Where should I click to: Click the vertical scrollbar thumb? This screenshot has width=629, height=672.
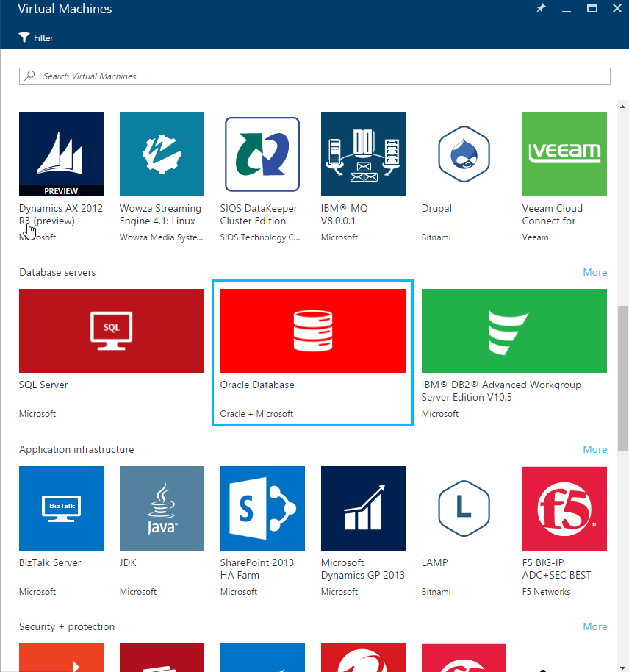tap(622, 378)
